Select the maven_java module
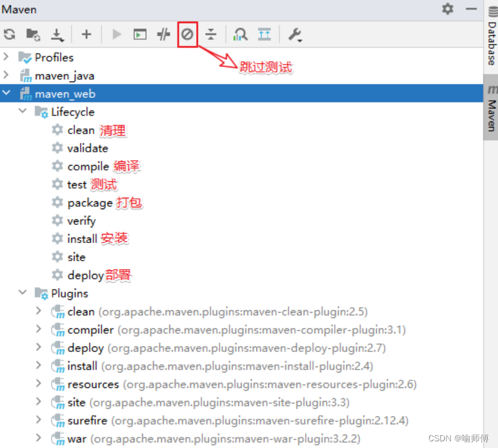The height and width of the screenshot is (448, 498). pyautogui.click(x=65, y=76)
